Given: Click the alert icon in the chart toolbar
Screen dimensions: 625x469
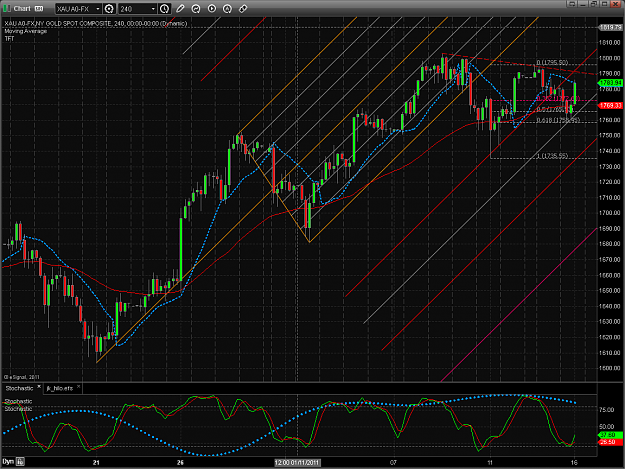Looking at the screenshot, I should tap(227, 8).
